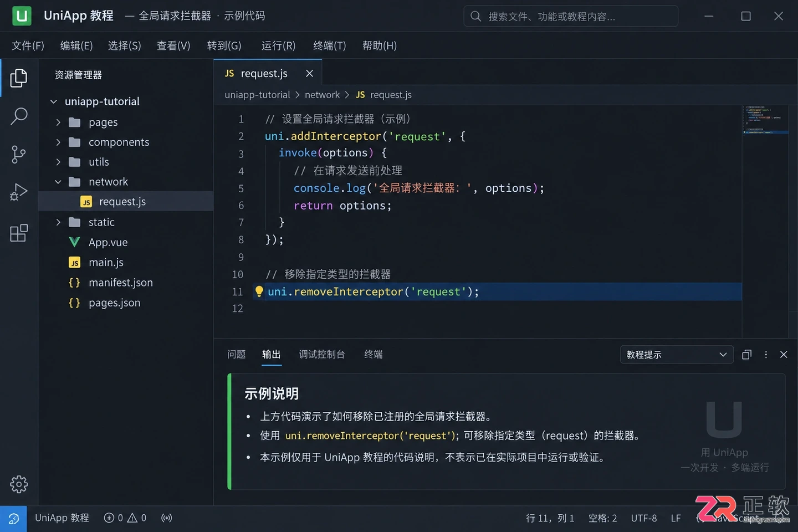The image size is (798, 532).
Task: Click the warnings triangle icon in status bar
Action: 132,518
